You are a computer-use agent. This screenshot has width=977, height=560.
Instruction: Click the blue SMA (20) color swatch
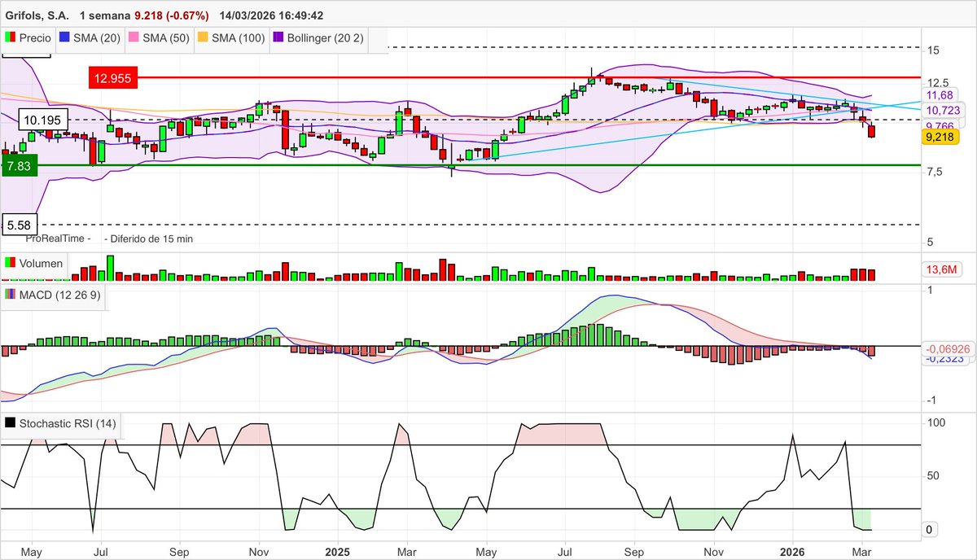tap(64, 37)
